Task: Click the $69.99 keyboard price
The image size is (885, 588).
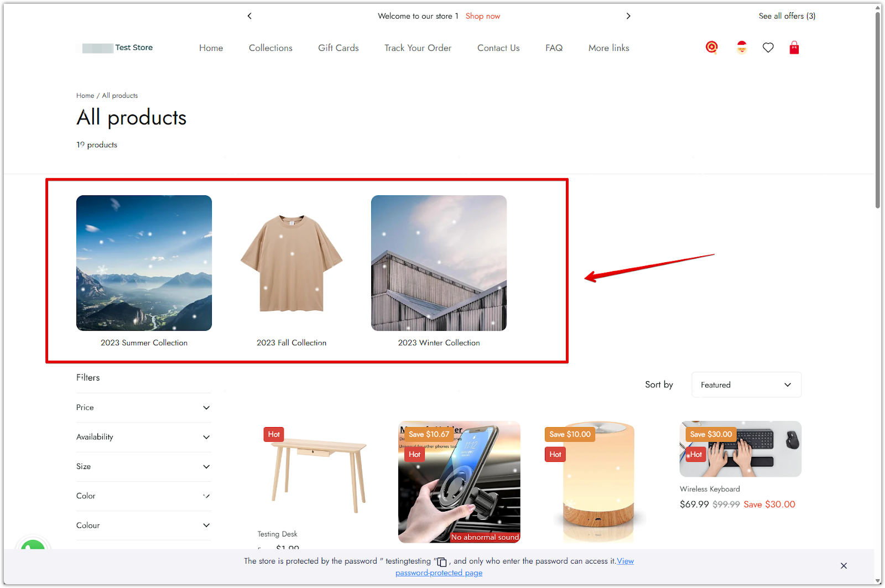Action: 694,504
